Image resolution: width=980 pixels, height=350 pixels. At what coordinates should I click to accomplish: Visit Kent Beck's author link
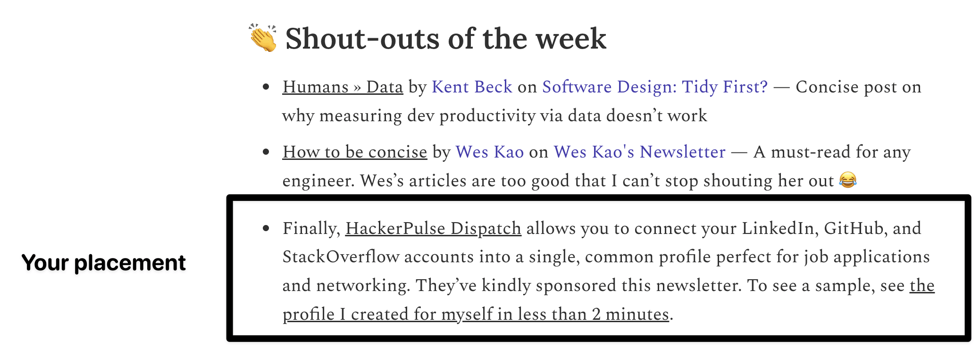[x=472, y=87]
